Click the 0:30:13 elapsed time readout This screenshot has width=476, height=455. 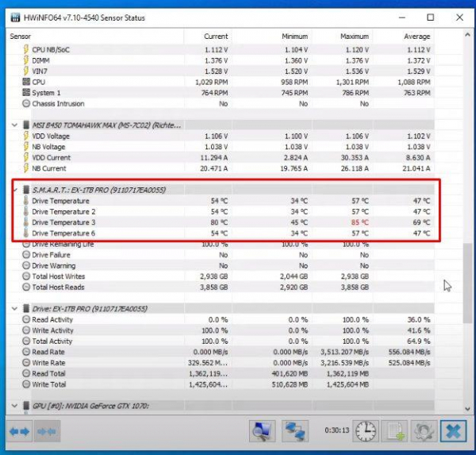[x=337, y=430]
